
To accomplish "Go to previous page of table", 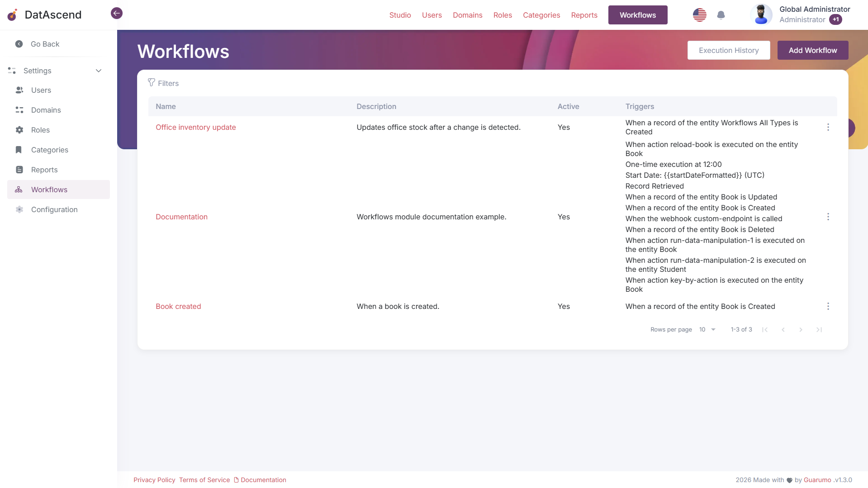I will [x=783, y=330].
